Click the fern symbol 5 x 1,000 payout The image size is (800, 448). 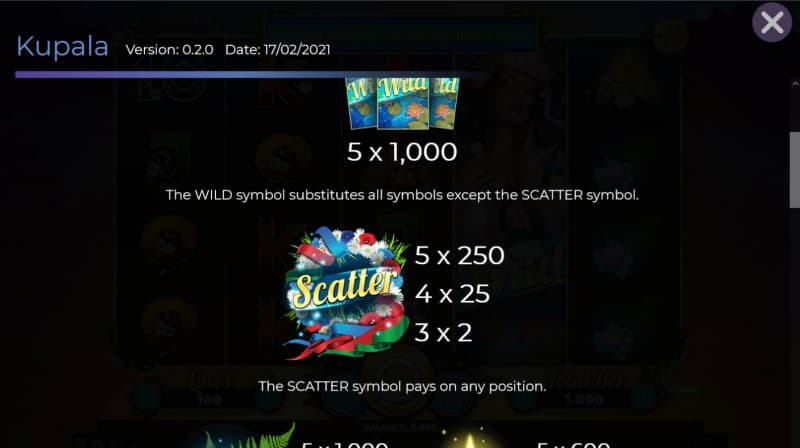[x=345, y=444]
